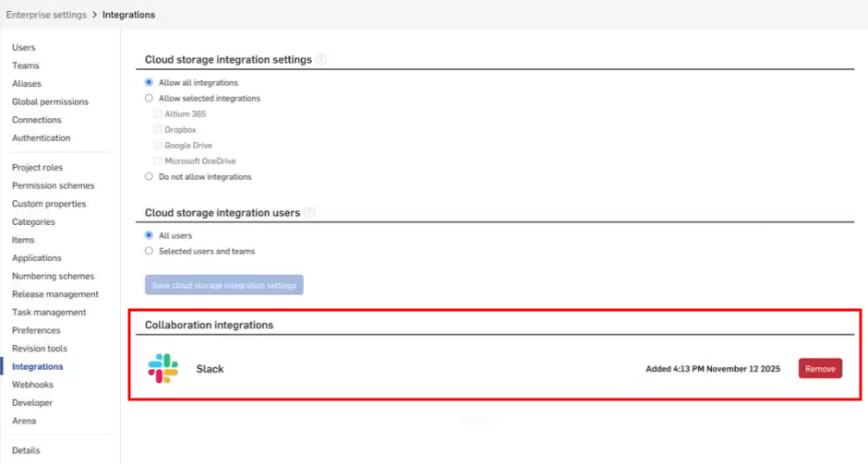
Task: Click Cloud storage integration settings heading
Action: tap(229, 59)
